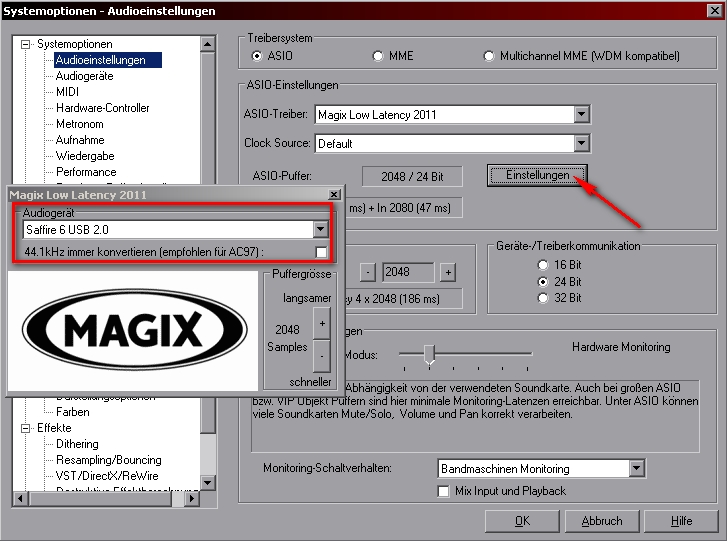Select Resampling/Bouncing under Effekte
Screen dimensions: 727x541
[108, 460]
